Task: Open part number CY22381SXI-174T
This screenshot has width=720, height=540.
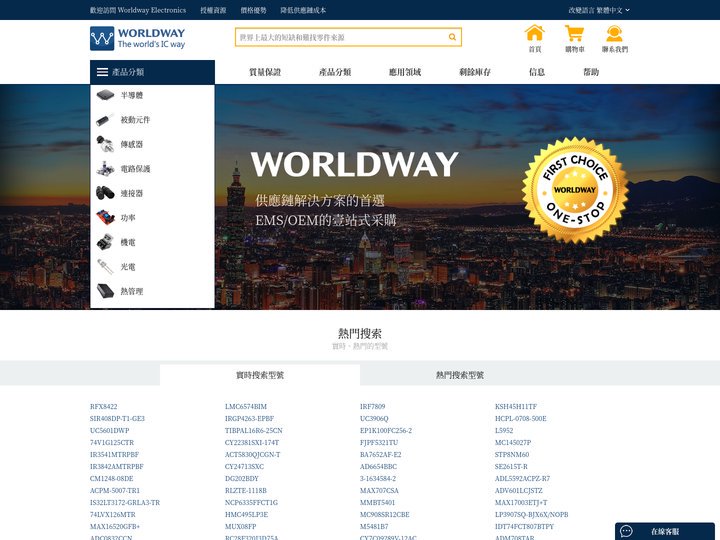Action: pos(252,442)
